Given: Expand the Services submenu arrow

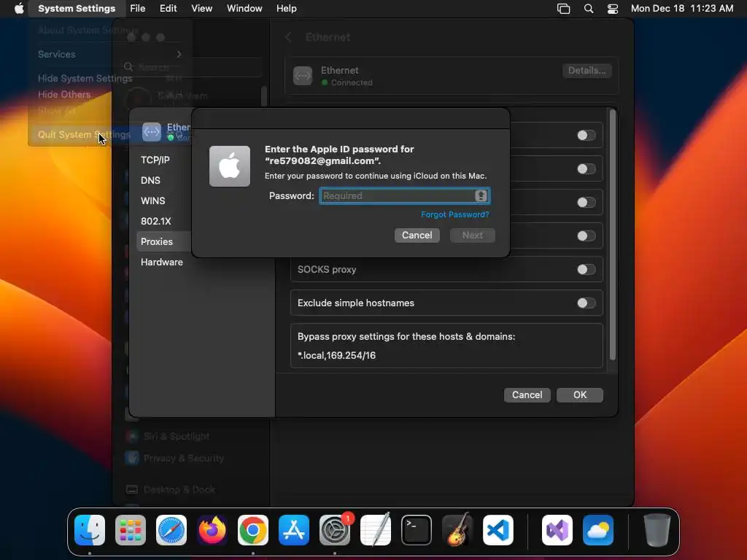Looking at the screenshot, I should pos(179,54).
